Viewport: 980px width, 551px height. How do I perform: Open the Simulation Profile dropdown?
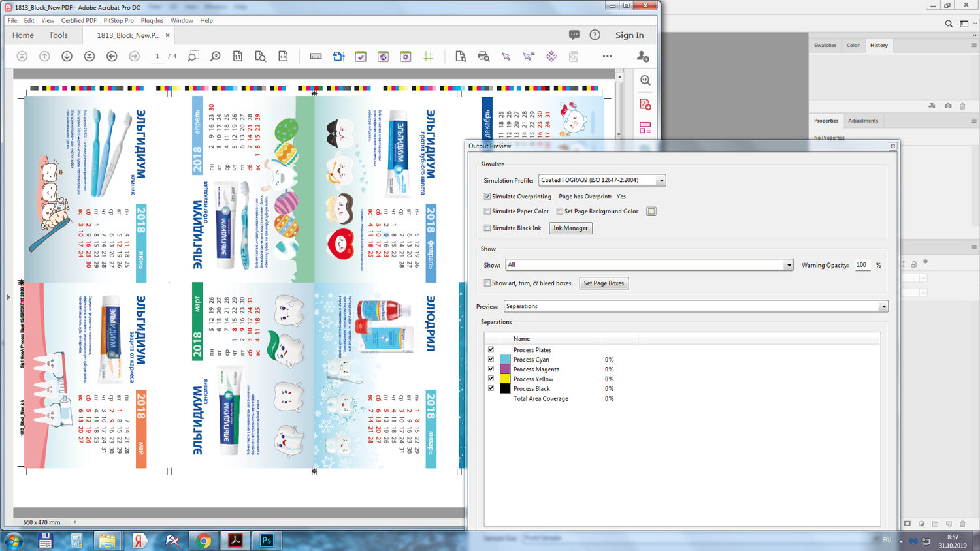click(602, 180)
